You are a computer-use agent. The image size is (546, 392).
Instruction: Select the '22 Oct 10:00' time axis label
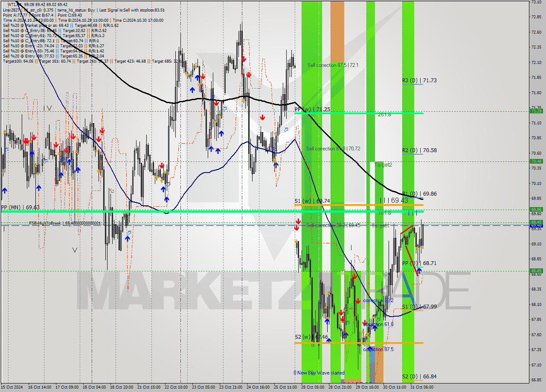[176, 387]
